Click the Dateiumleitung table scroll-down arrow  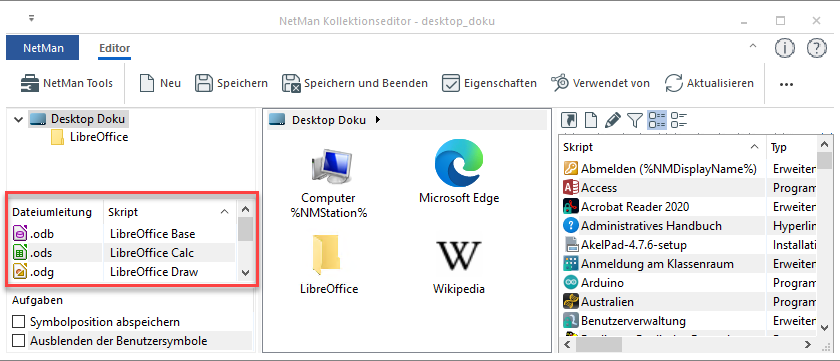coord(245,273)
